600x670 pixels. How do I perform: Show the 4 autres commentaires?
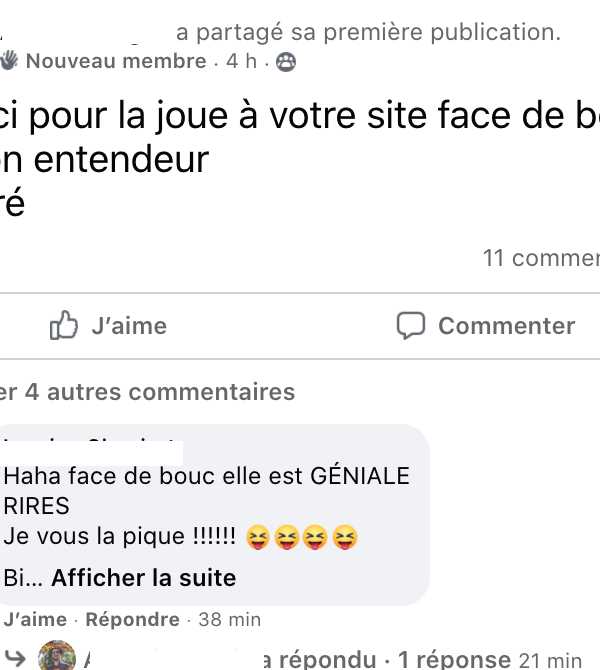coord(148,392)
